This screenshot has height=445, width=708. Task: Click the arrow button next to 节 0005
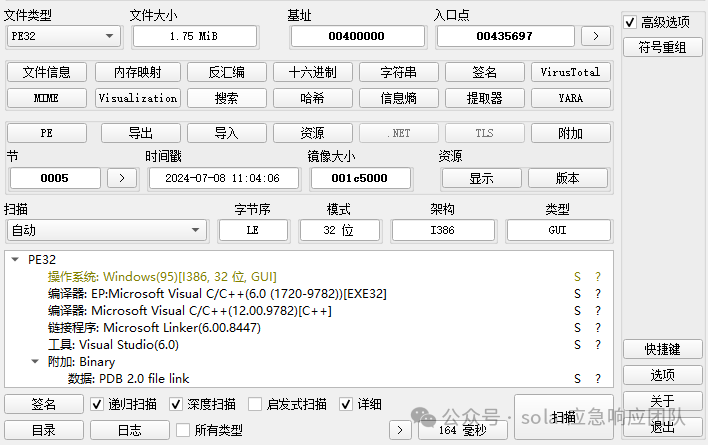point(121,178)
